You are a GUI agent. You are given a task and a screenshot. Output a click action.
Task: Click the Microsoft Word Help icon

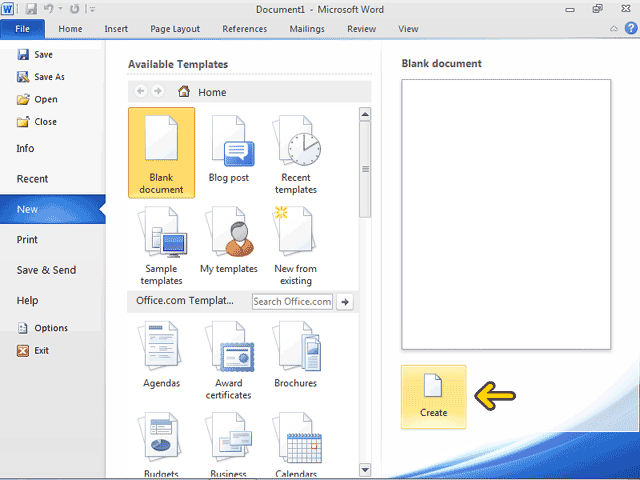coord(631,28)
